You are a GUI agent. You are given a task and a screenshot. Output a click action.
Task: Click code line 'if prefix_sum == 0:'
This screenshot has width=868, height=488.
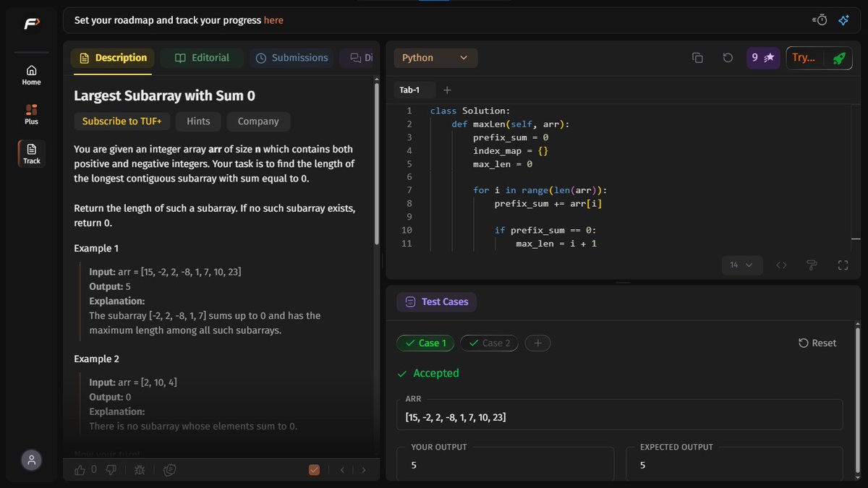(545, 231)
